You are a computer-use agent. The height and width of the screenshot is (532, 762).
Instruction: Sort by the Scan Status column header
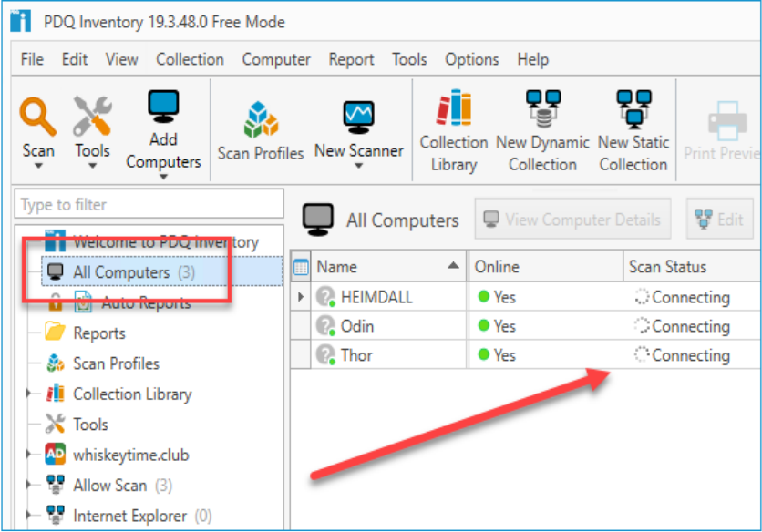693,267
